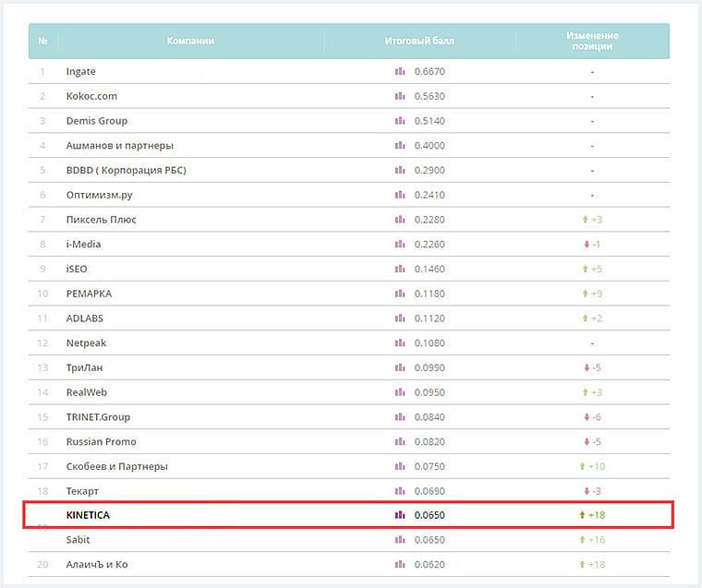Click chart icon for Sabit
Image resolution: width=702 pixels, height=588 pixels.
click(400, 539)
